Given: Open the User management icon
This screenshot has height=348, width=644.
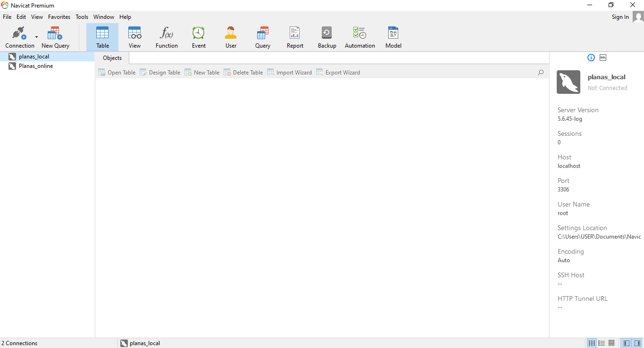Looking at the screenshot, I should pyautogui.click(x=231, y=37).
